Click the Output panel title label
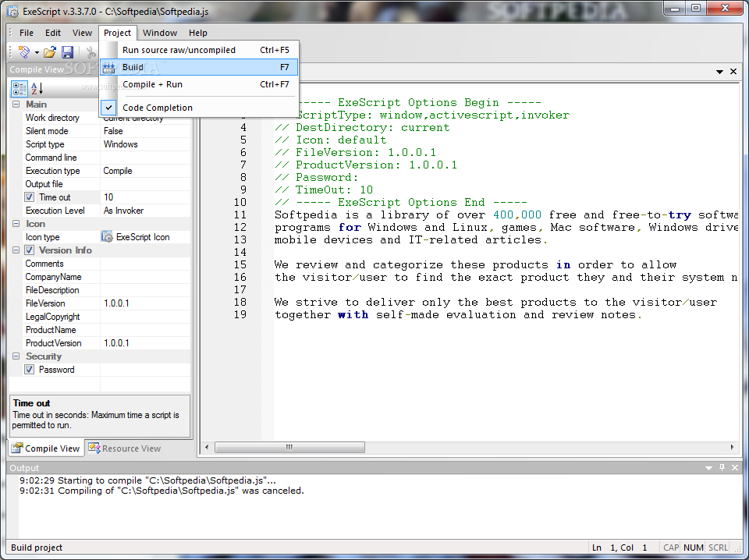 [24, 468]
